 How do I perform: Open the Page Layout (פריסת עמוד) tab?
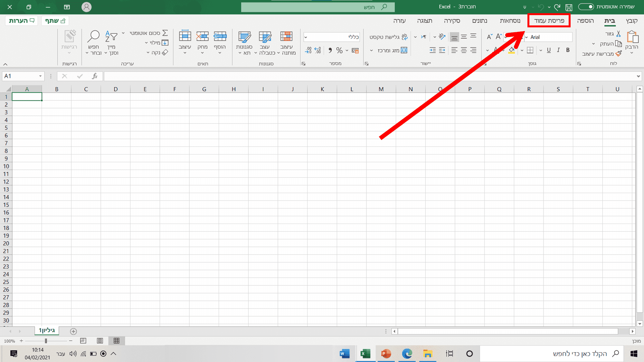click(x=549, y=21)
